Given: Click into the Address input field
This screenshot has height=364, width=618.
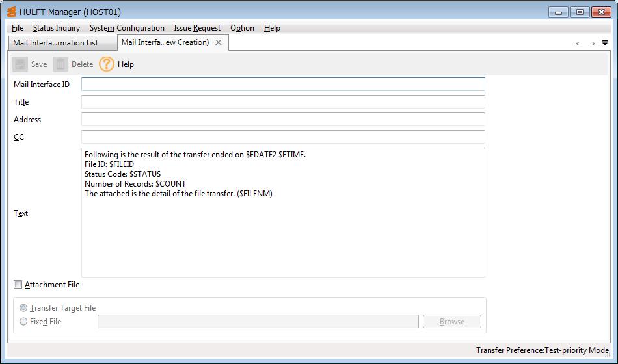Looking at the screenshot, I should coord(283,120).
